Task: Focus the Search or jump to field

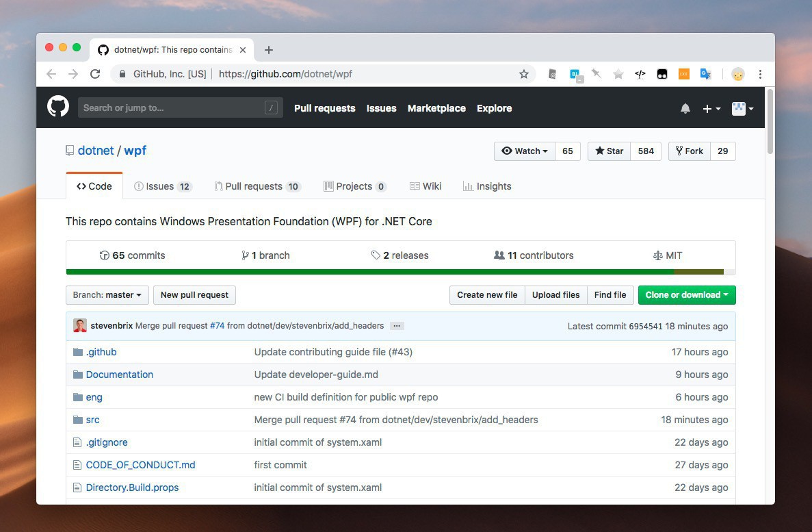Action: (171, 107)
